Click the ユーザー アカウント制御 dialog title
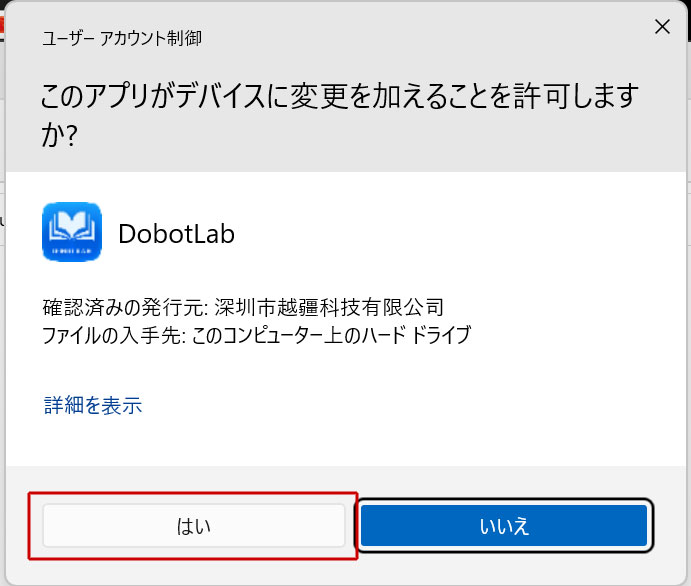 click(122, 39)
